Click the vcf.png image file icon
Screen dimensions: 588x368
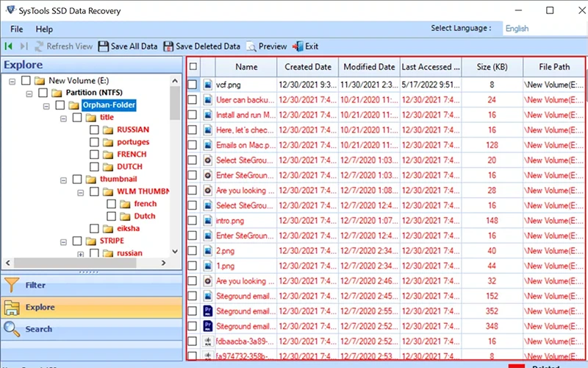pos(208,85)
